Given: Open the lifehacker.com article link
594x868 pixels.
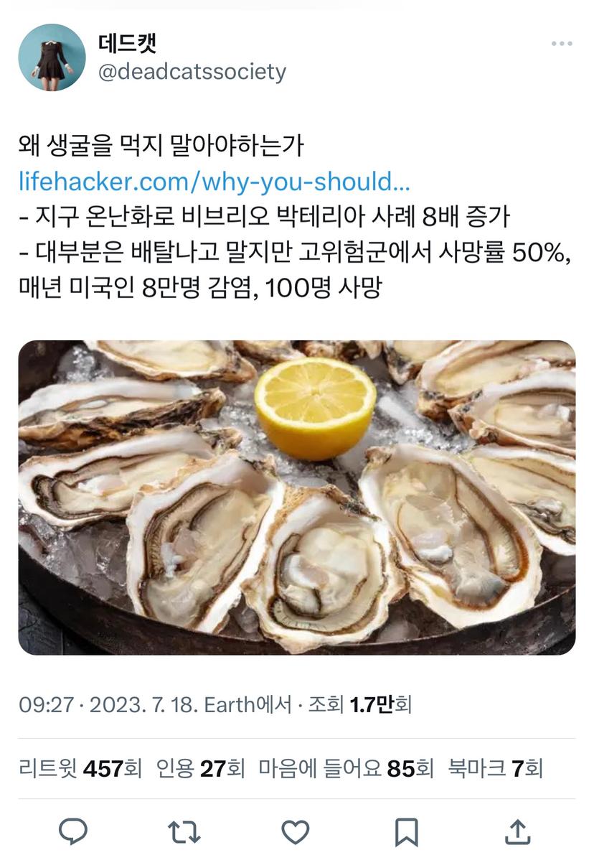Looking at the screenshot, I should (x=214, y=182).
